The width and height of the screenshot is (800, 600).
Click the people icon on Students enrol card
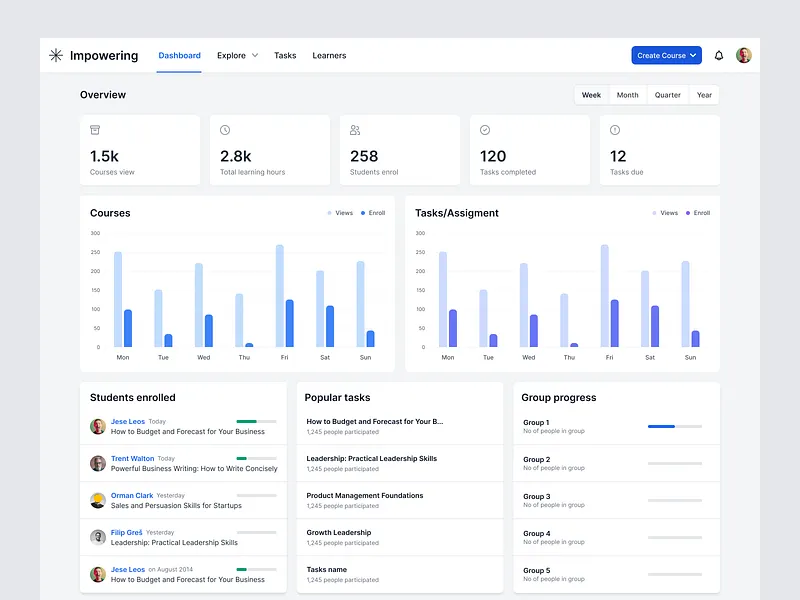click(355, 130)
